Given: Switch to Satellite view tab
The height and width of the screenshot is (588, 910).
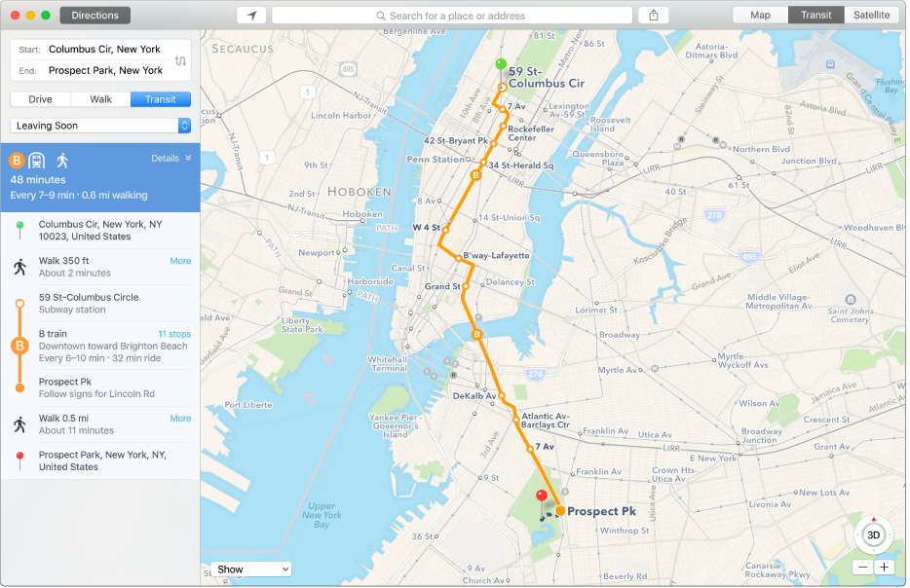Looking at the screenshot, I should pyautogui.click(x=871, y=15).
